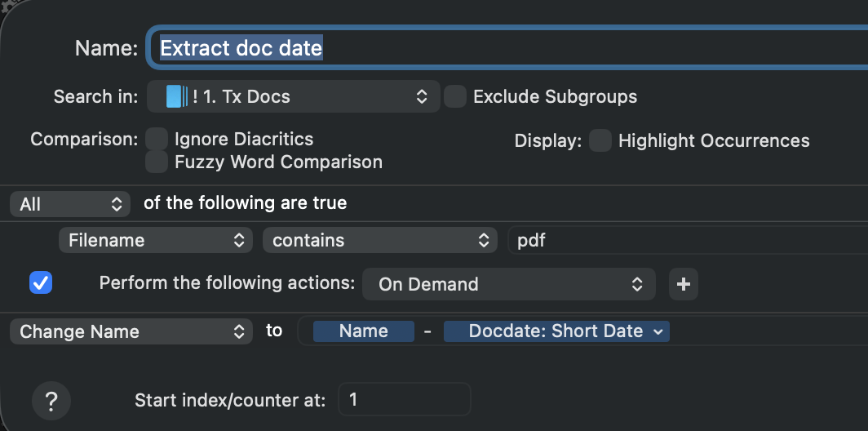
Task: Enable Fuzzy Word Comparison
Action: [x=157, y=162]
